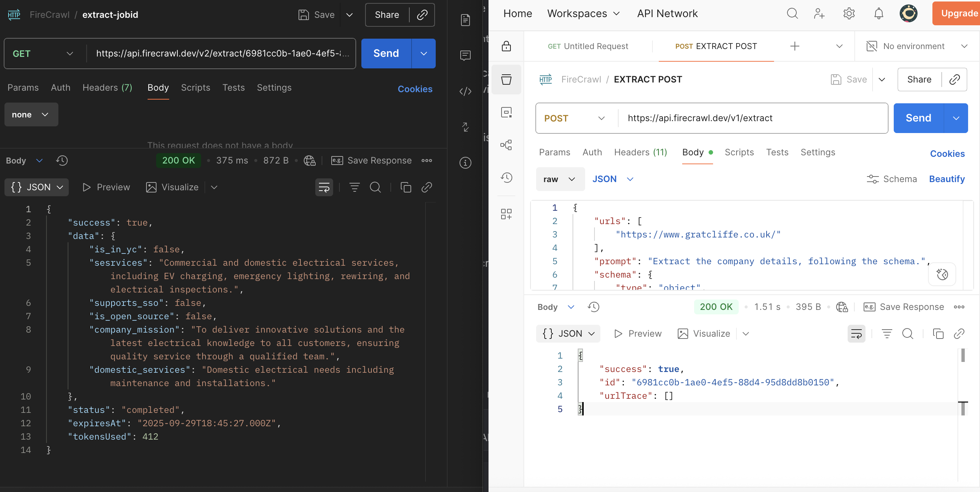The image size is (980, 492).
Task: Copy the EXTRACT POST response body
Action: point(938,334)
